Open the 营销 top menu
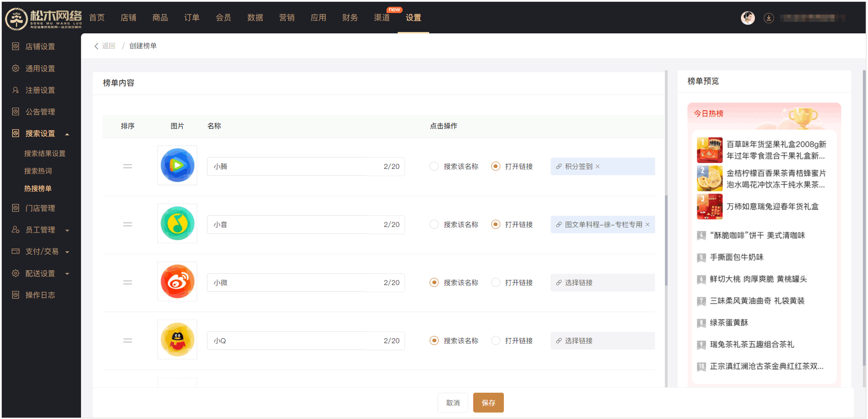 [287, 18]
